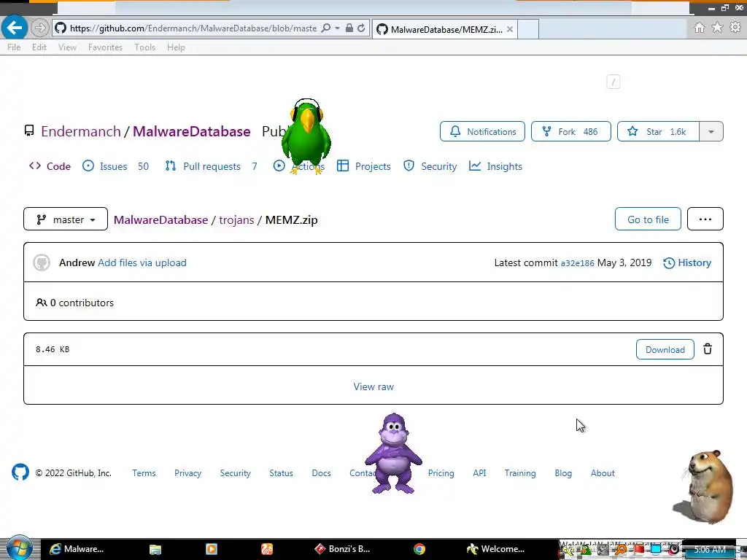Open Google Chrome from the taskbar
Screen dimensions: 747x560
coord(419,549)
